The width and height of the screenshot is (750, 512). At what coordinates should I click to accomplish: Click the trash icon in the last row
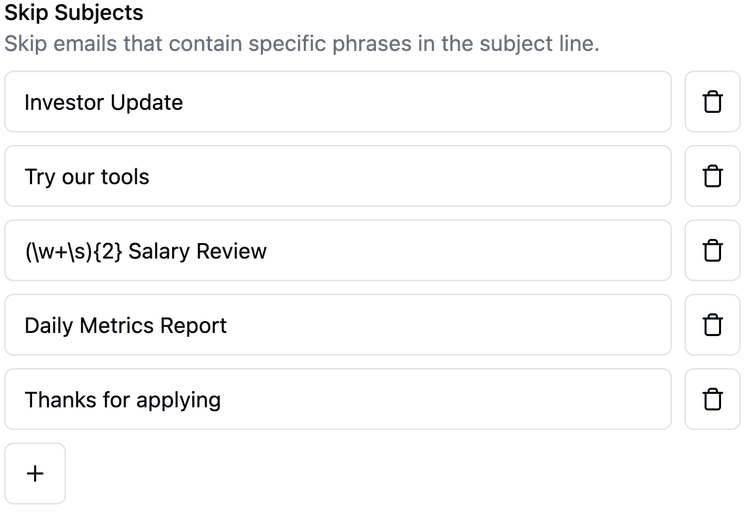tap(712, 399)
